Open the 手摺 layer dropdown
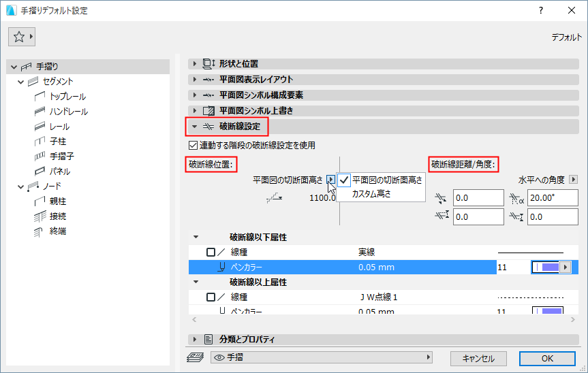588x373 pixels. [x=322, y=357]
